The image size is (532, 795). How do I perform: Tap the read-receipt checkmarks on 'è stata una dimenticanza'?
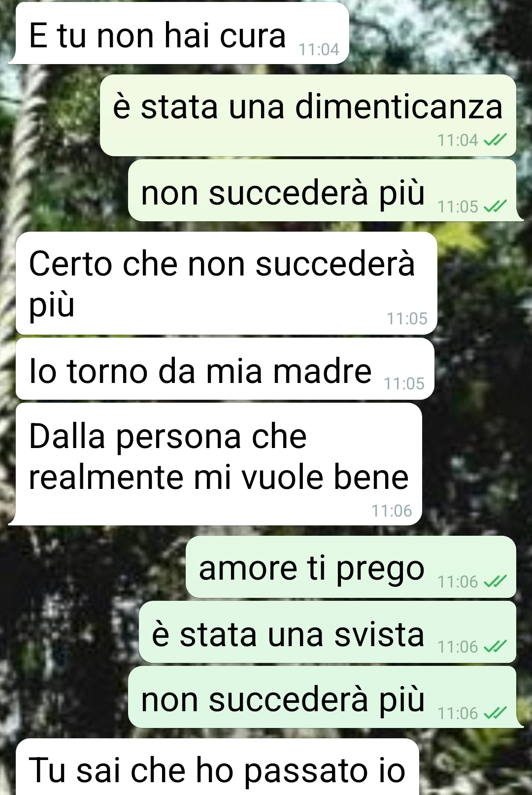[495, 140]
